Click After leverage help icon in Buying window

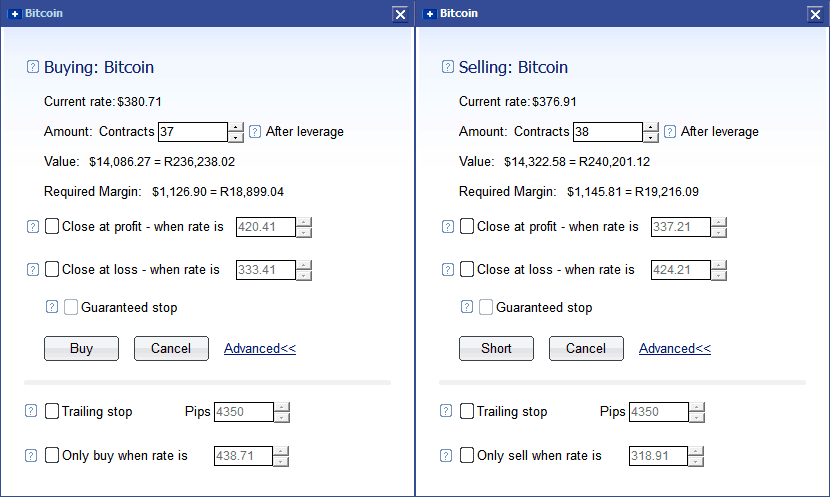255,131
